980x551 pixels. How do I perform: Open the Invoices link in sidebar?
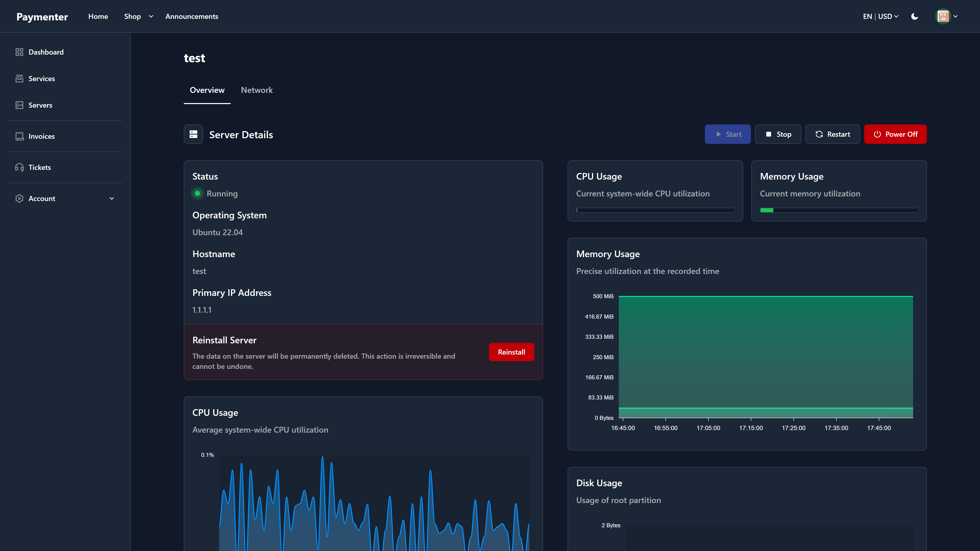point(41,136)
